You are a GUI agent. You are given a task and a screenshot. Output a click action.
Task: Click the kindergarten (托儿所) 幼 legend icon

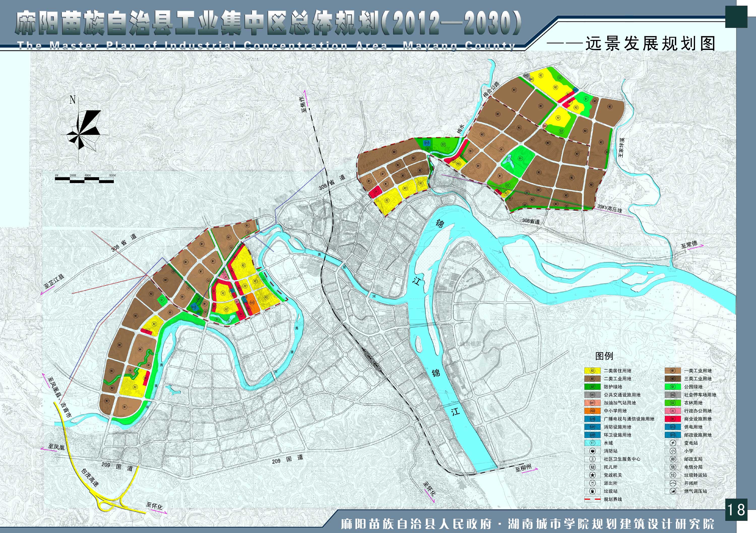click(x=592, y=467)
